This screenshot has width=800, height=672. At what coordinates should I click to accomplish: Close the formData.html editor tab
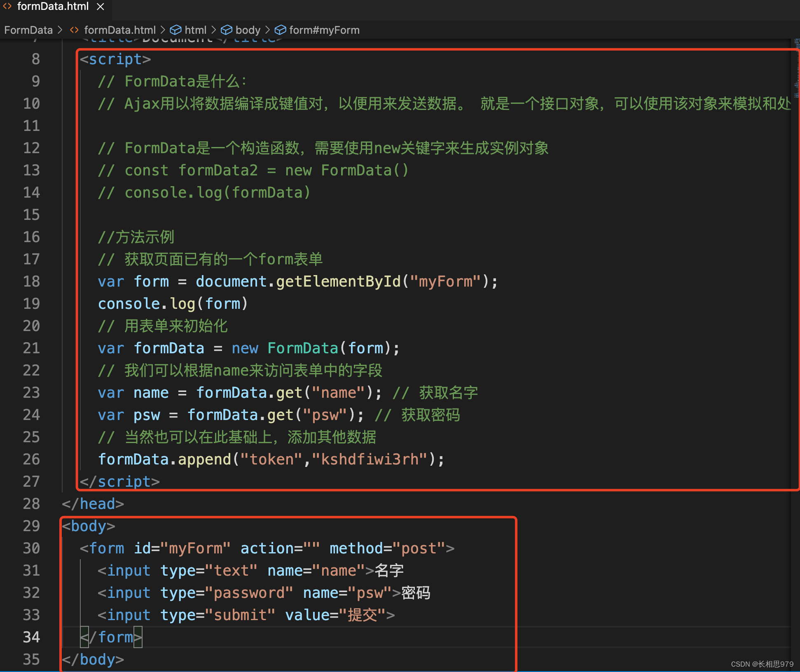[x=101, y=7]
